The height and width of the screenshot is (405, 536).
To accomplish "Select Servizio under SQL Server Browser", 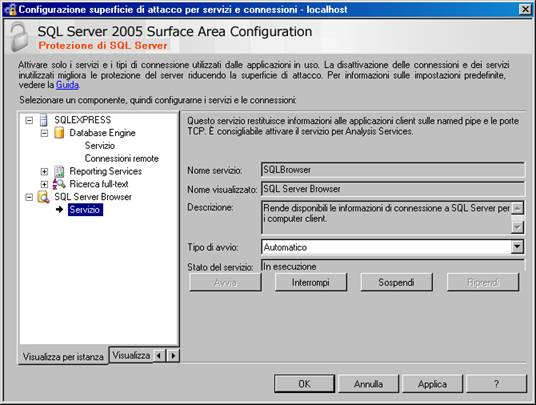I will (85, 210).
